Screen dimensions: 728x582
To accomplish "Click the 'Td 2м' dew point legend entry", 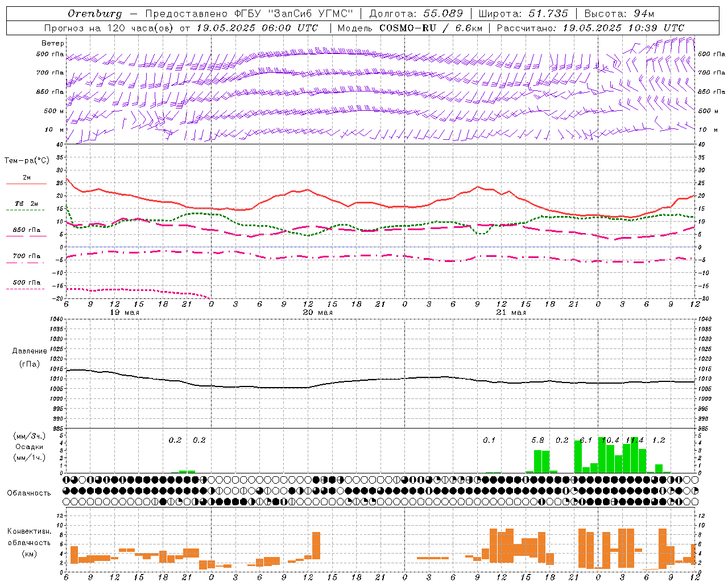I will (x=27, y=203).
